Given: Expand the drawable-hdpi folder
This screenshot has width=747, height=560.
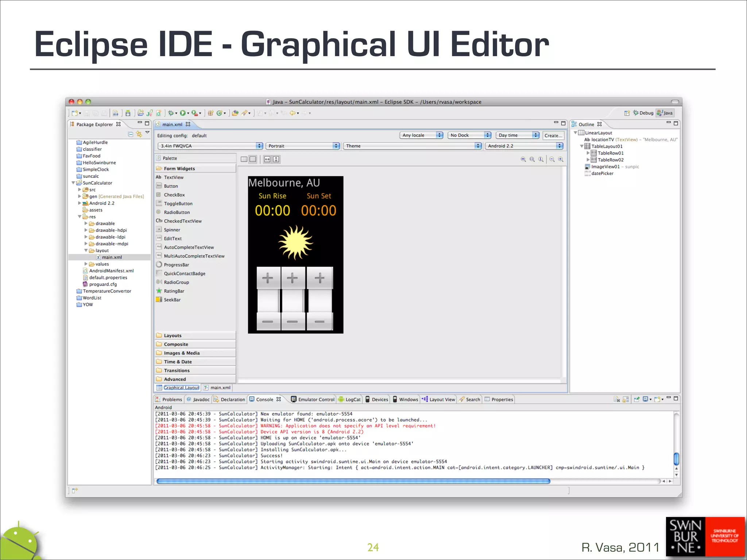Looking at the screenshot, I should click(86, 230).
